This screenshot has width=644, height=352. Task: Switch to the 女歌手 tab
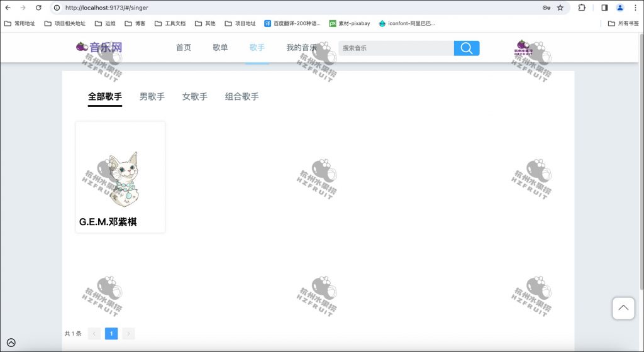(195, 96)
